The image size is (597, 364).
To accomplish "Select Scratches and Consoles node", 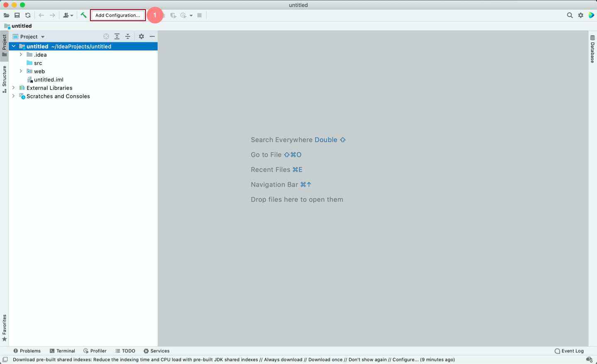I will pyautogui.click(x=54, y=96).
